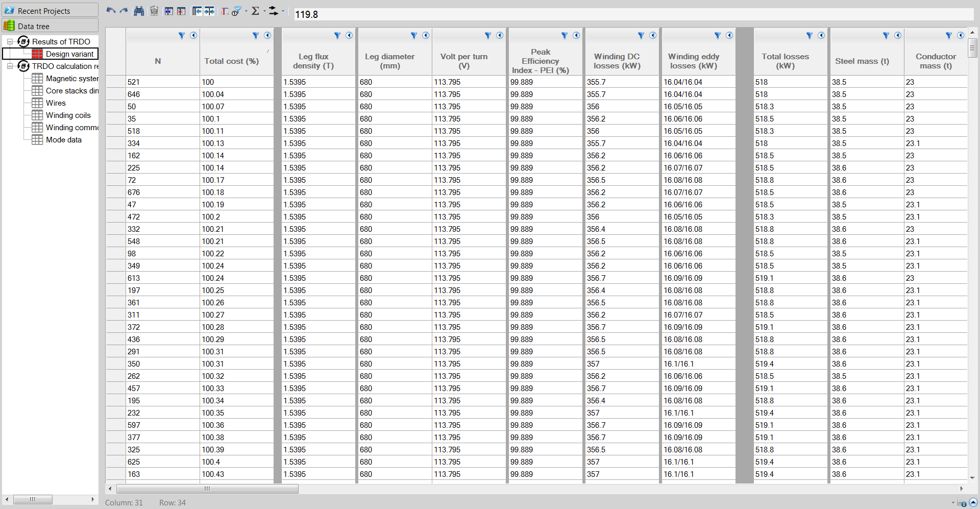Click the trash bin delete icon
980x509 pixels.
(154, 11)
